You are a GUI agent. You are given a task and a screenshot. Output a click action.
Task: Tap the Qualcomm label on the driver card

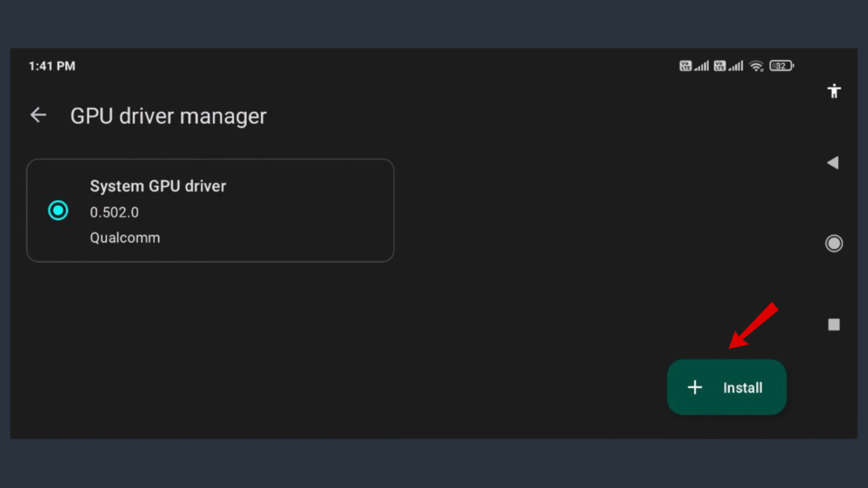(x=125, y=238)
